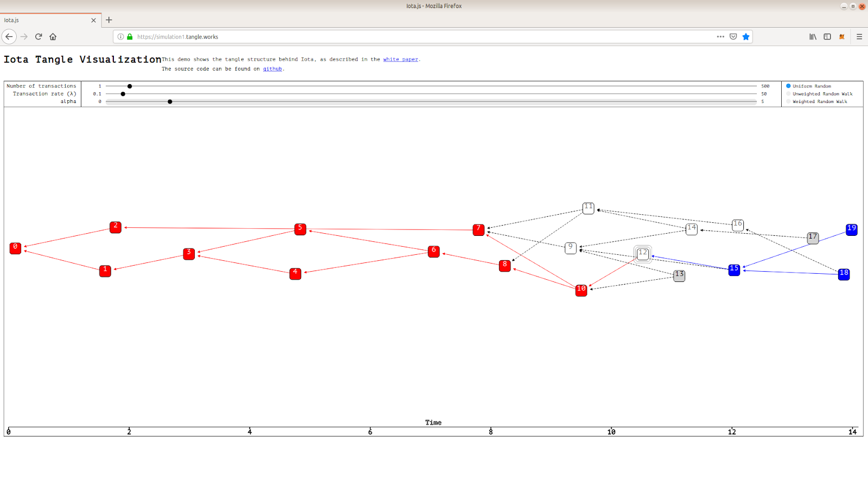Open the Firefox home page icon
The image size is (868, 488).
(53, 36)
